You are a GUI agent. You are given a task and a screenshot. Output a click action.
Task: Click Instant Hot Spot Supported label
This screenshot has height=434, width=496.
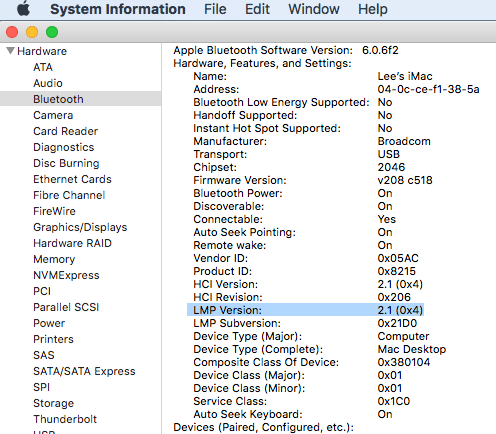click(x=267, y=128)
